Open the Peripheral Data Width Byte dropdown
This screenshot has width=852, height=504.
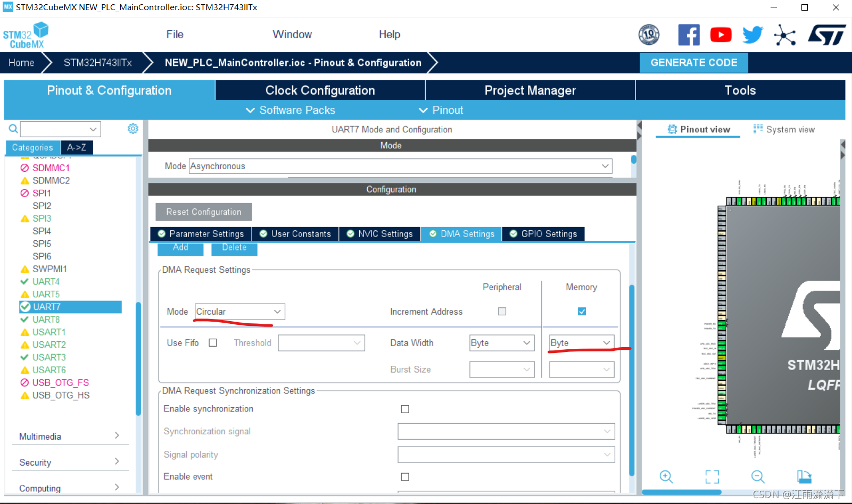(x=502, y=343)
